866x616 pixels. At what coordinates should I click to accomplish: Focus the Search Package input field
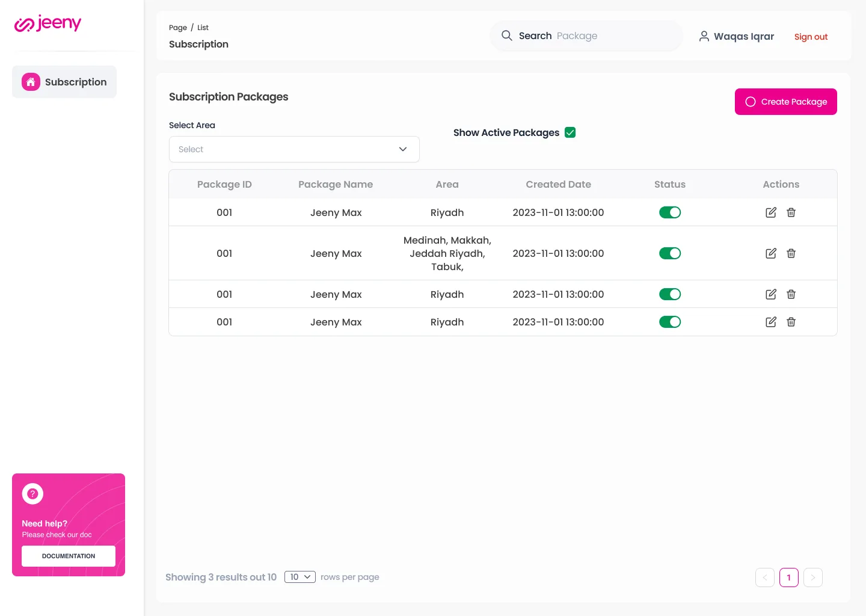(586, 36)
